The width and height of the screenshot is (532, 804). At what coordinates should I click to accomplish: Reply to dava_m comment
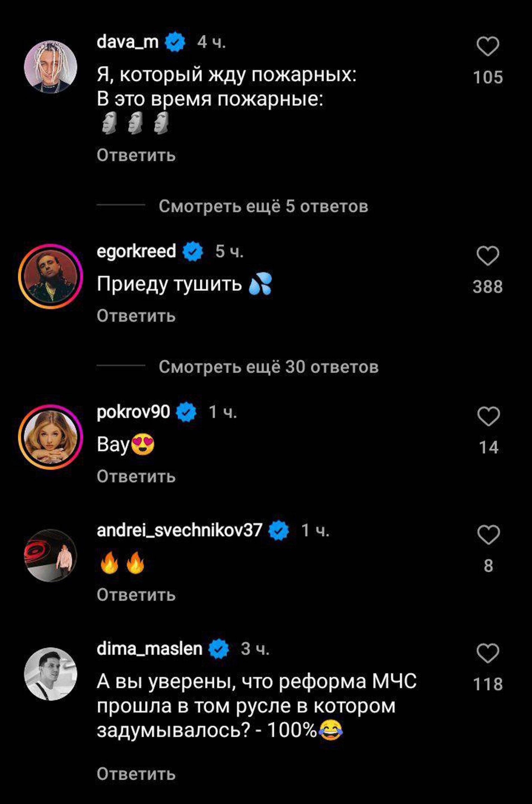point(136,155)
